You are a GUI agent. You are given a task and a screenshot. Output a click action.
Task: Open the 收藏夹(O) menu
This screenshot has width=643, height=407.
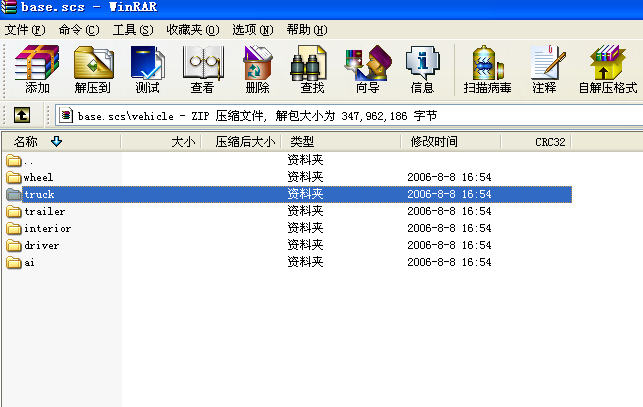pyautogui.click(x=192, y=30)
